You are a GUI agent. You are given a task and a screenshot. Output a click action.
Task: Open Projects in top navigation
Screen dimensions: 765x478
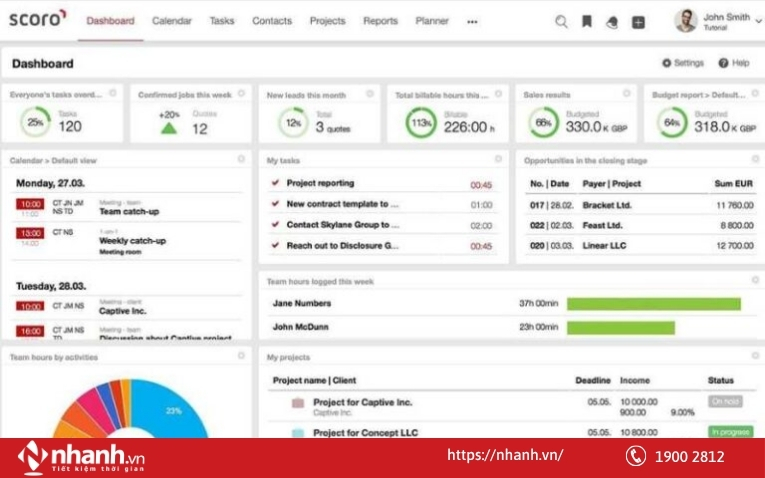(x=327, y=21)
